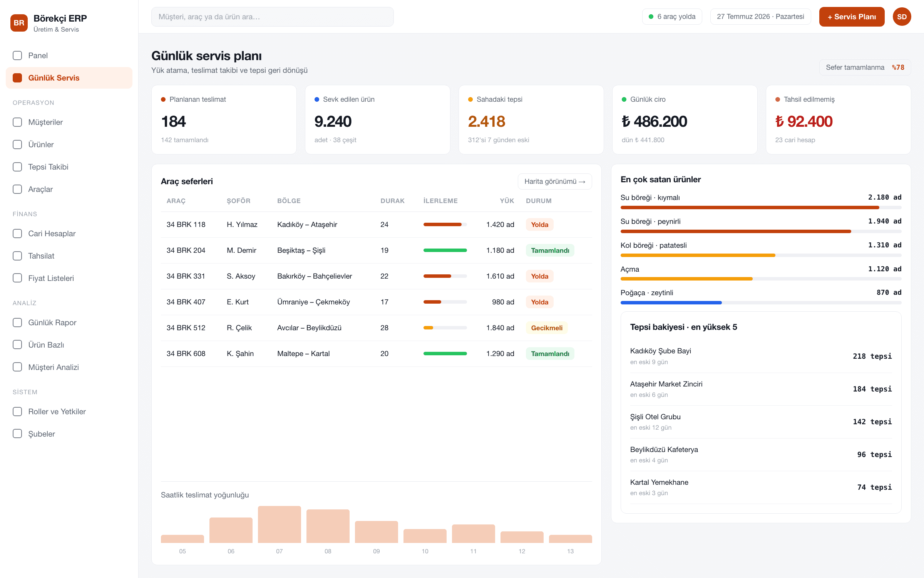Click the 6 araç yolda badge
Image resolution: width=924 pixels, height=578 pixels.
672,17
